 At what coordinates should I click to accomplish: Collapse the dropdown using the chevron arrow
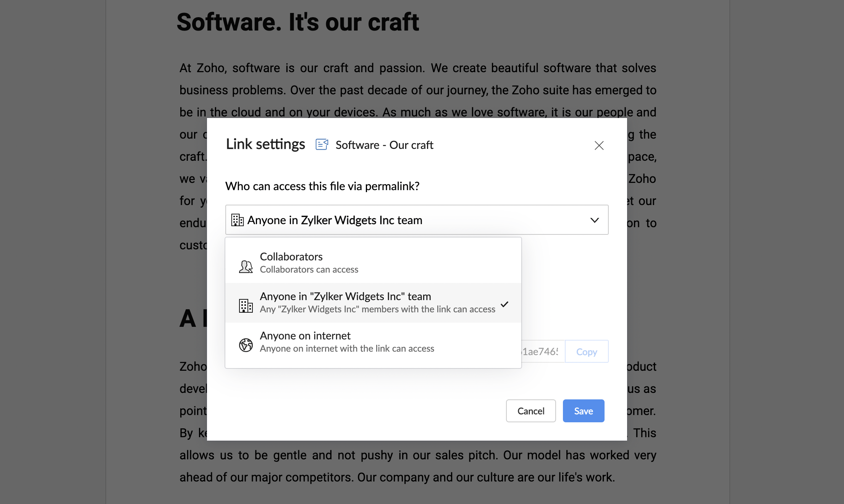594,220
